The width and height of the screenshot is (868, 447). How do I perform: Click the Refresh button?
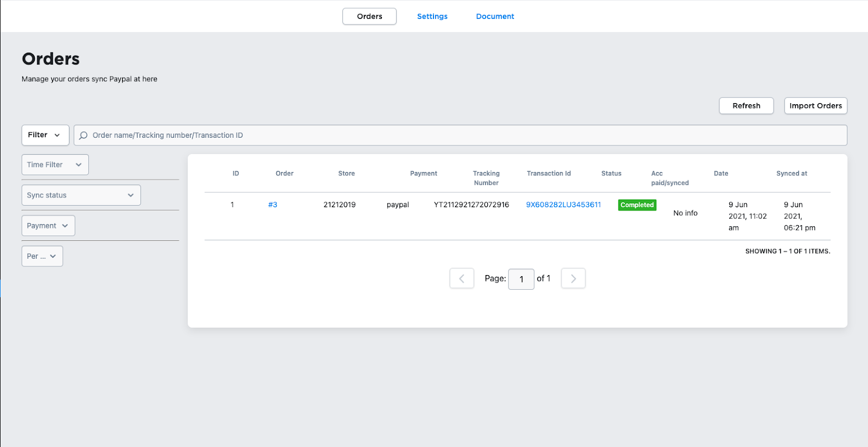click(746, 106)
